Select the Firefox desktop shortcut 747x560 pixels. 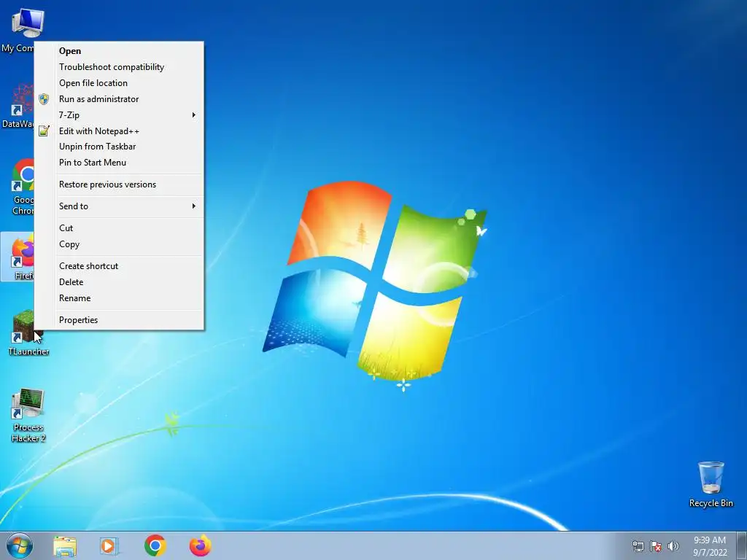tap(18, 257)
